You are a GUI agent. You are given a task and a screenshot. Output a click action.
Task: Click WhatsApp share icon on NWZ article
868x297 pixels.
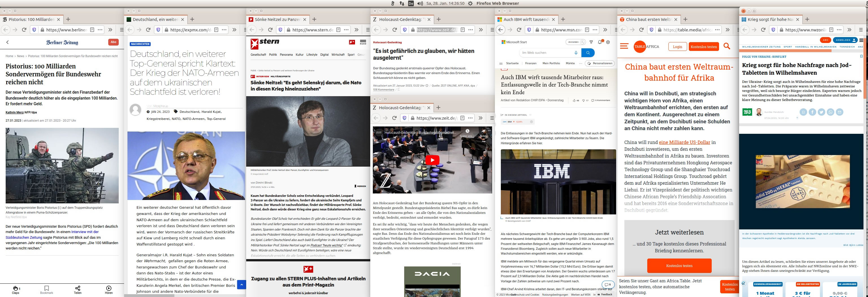tap(831, 112)
